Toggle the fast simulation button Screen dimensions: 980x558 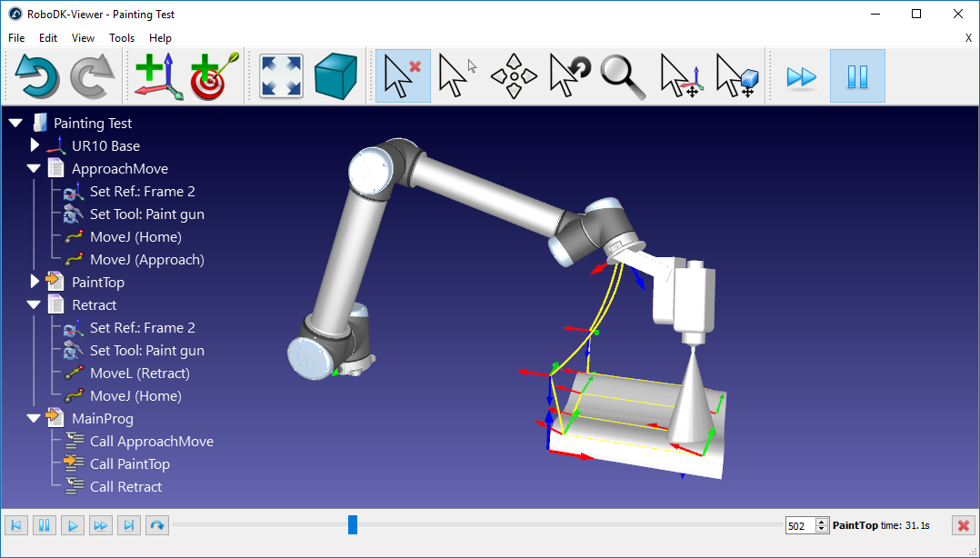(801, 76)
